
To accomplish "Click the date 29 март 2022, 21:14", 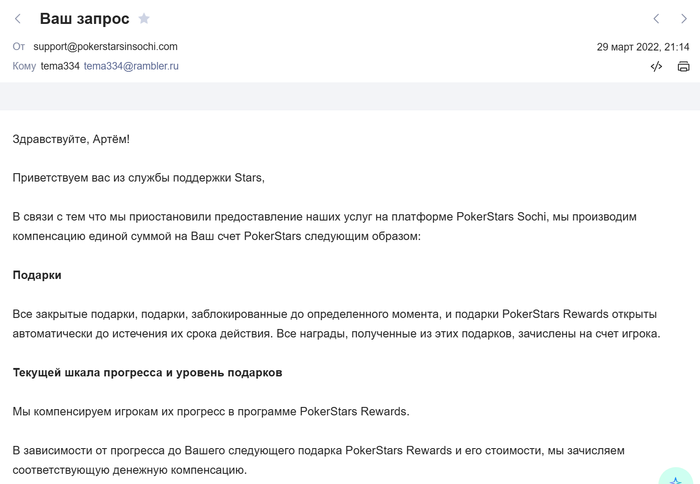I will (x=642, y=46).
